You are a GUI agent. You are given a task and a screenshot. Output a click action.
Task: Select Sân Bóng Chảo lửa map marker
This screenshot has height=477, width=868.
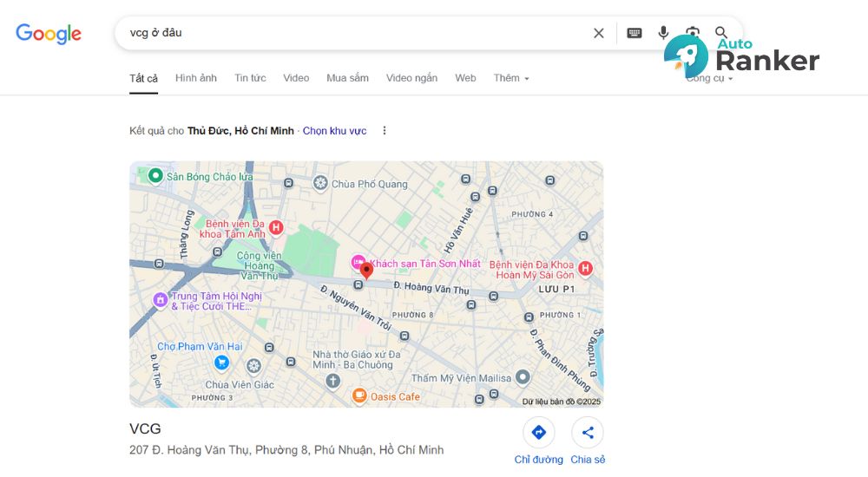click(155, 176)
